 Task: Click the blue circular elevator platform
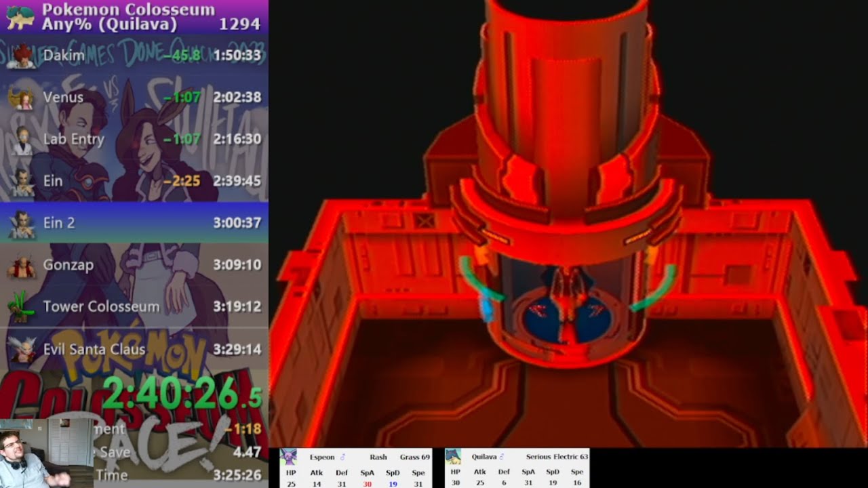570,320
